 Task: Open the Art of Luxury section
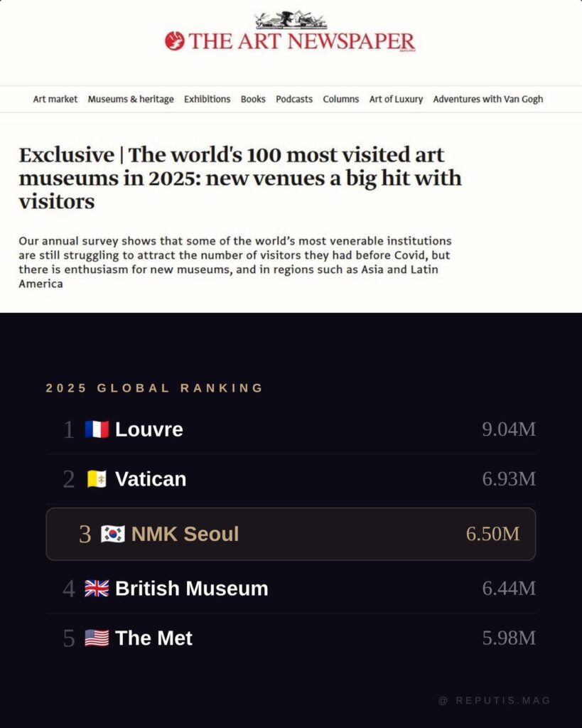click(396, 99)
